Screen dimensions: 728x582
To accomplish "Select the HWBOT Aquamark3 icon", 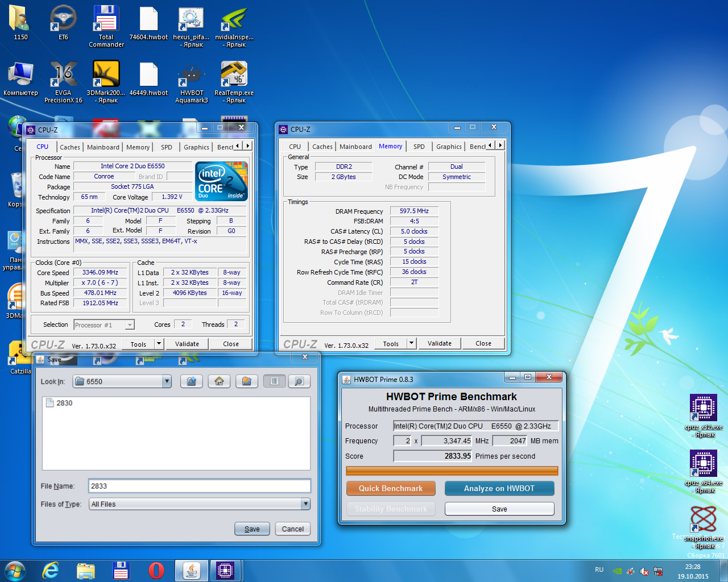I will tap(192, 82).
